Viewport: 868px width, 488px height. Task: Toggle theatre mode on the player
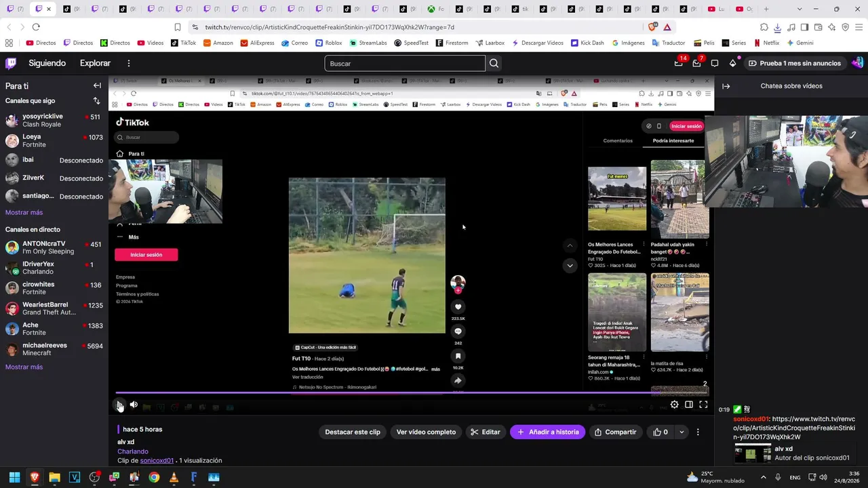689,405
